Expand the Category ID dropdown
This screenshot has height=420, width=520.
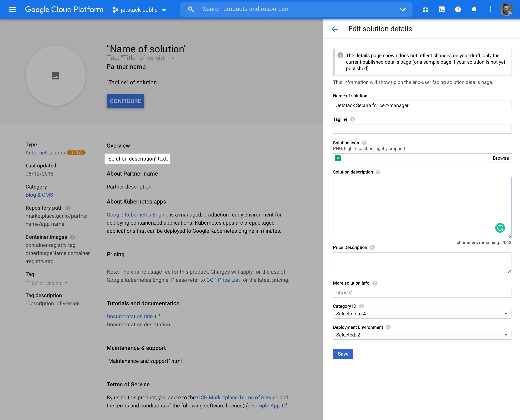[422, 314]
